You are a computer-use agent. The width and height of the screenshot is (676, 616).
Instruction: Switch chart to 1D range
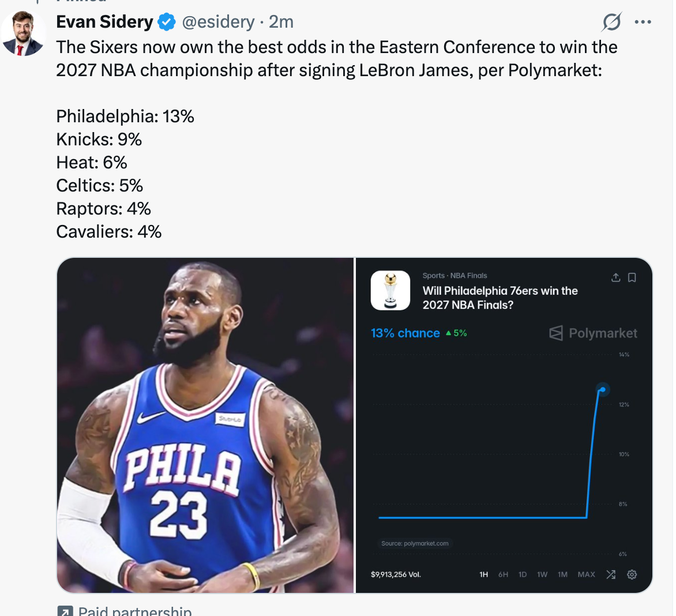[x=523, y=574]
